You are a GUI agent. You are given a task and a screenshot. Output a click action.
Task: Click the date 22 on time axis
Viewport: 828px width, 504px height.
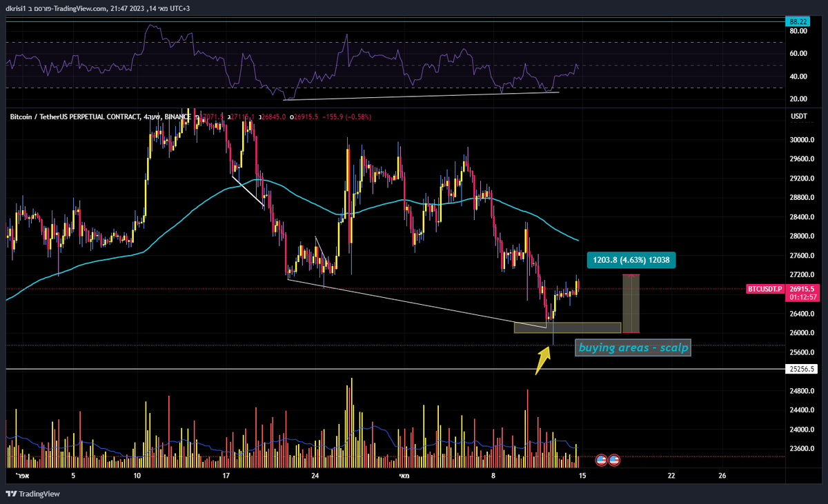point(671,476)
